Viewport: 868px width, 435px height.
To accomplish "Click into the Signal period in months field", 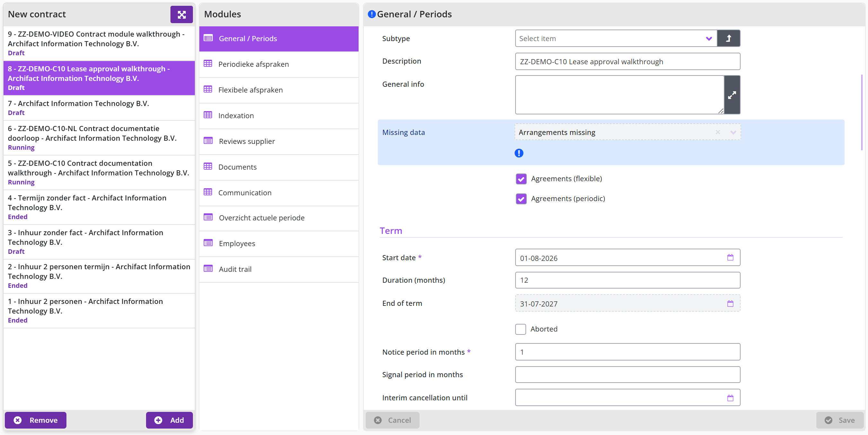I will pos(628,375).
